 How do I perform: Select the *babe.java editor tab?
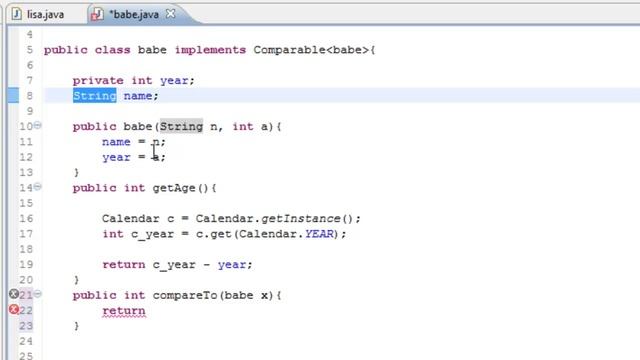tap(133, 15)
